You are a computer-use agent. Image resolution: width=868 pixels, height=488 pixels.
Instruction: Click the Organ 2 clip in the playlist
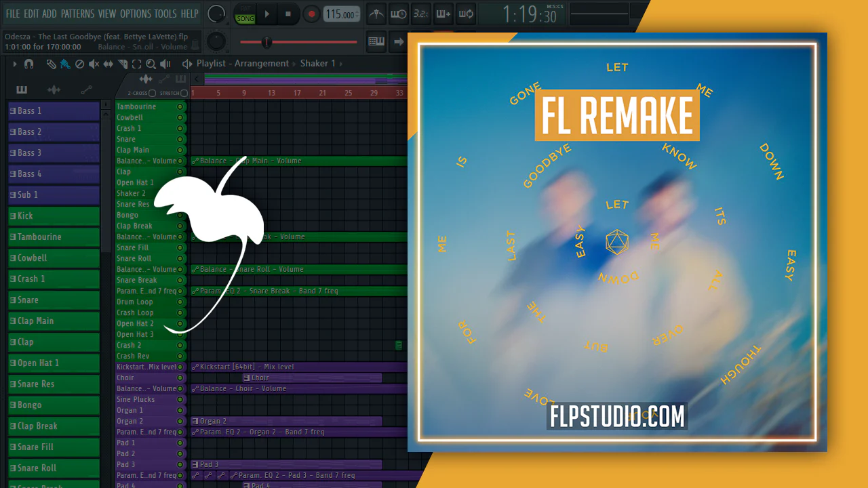(286, 421)
